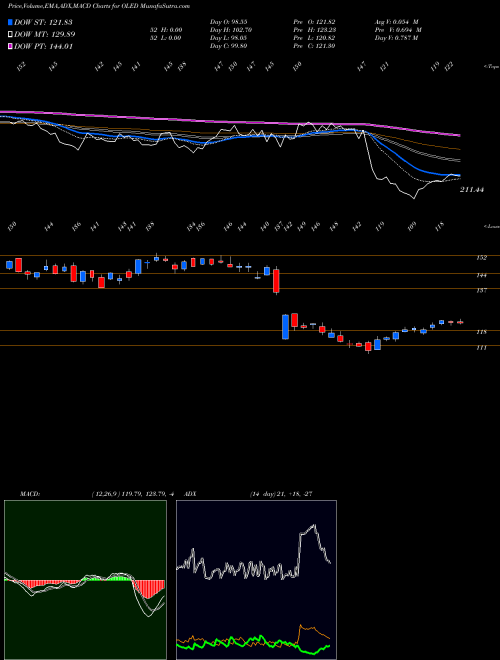Click the 137 price level label
Screen dimensions: 500x660
coord(482,290)
